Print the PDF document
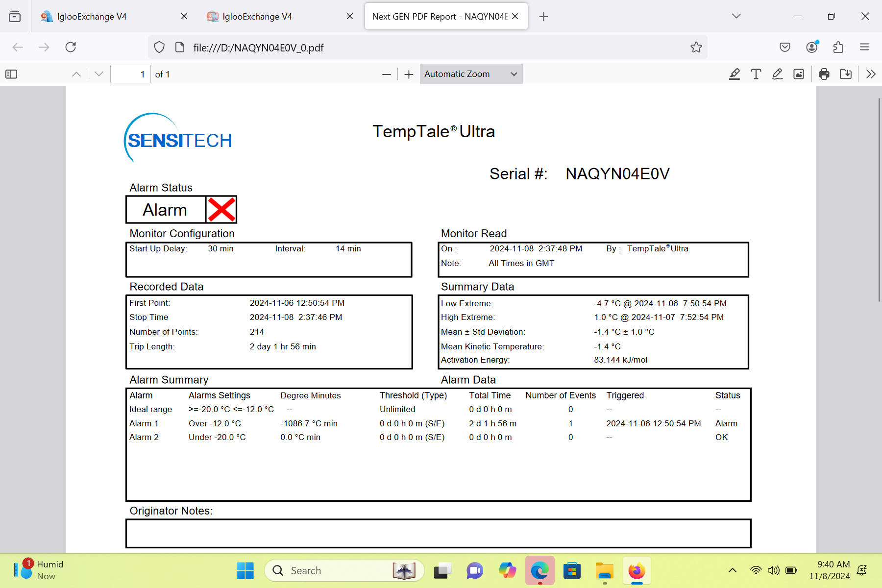The height and width of the screenshot is (588, 882). (x=824, y=74)
